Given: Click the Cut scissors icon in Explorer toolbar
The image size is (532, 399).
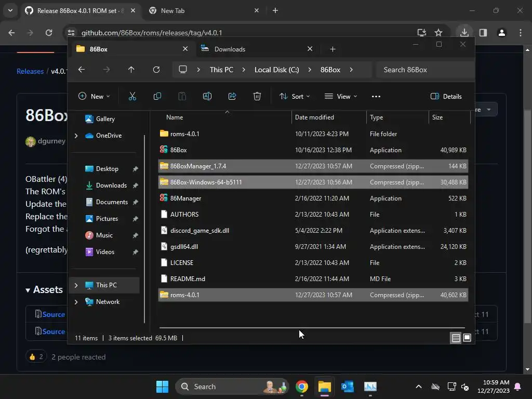Looking at the screenshot, I should coord(132,96).
